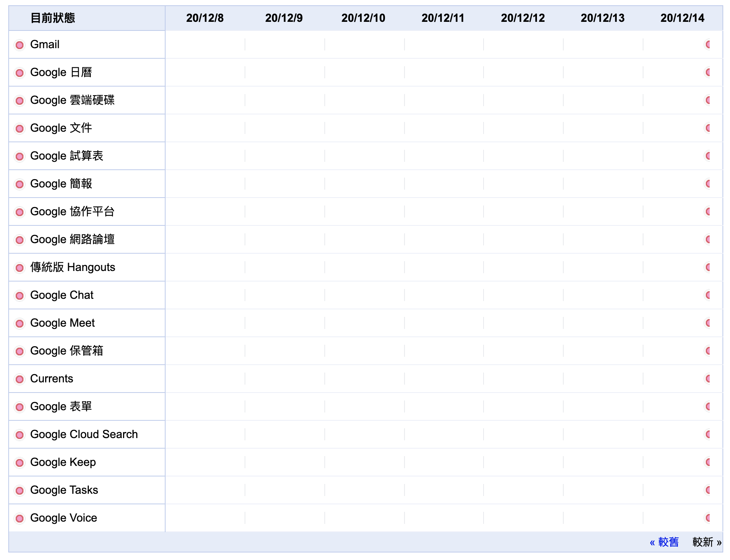
Task: Select the Google 保管箱 service name
Action: pos(67,351)
